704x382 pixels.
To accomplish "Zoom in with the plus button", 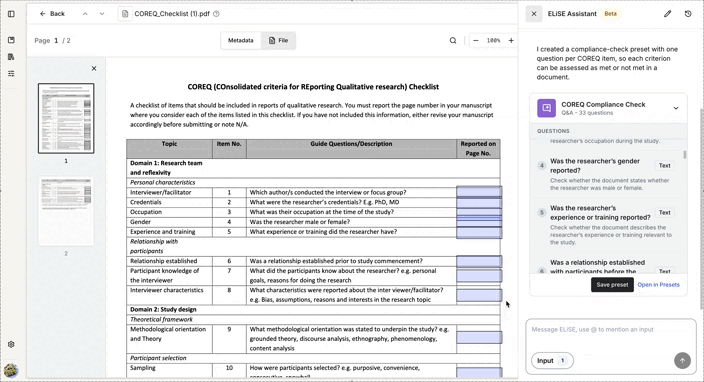I will (x=511, y=40).
